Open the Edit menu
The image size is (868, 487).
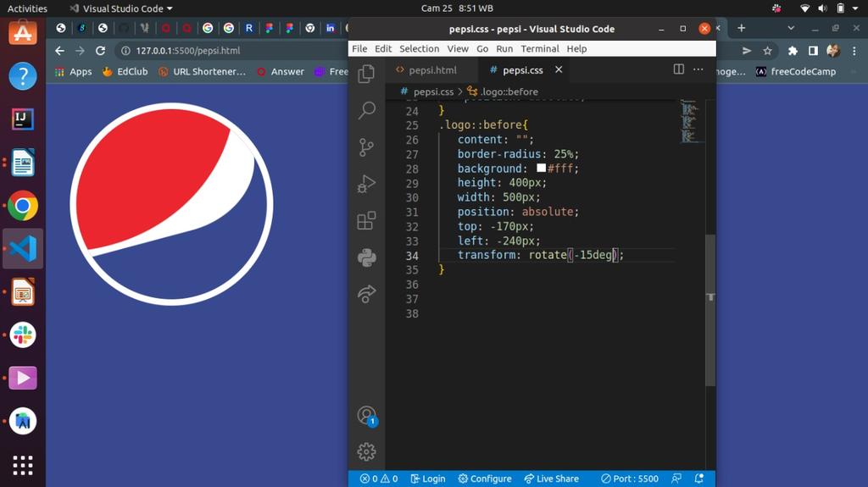coord(383,49)
